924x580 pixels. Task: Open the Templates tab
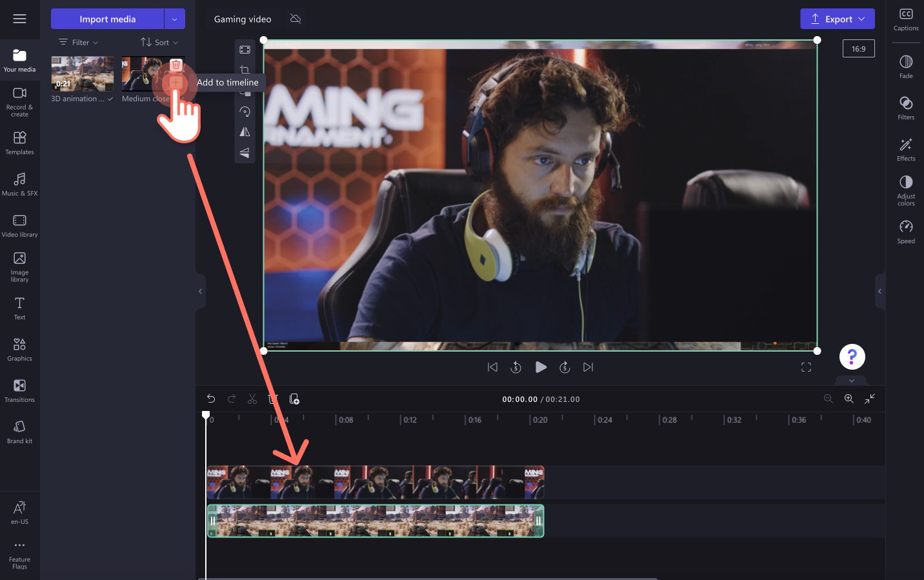19,143
